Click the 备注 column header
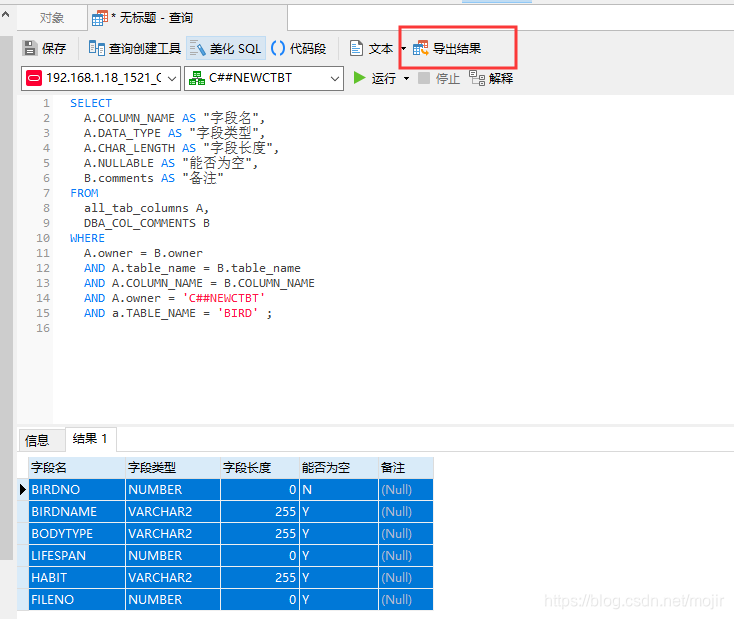 pyautogui.click(x=406, y=467)
